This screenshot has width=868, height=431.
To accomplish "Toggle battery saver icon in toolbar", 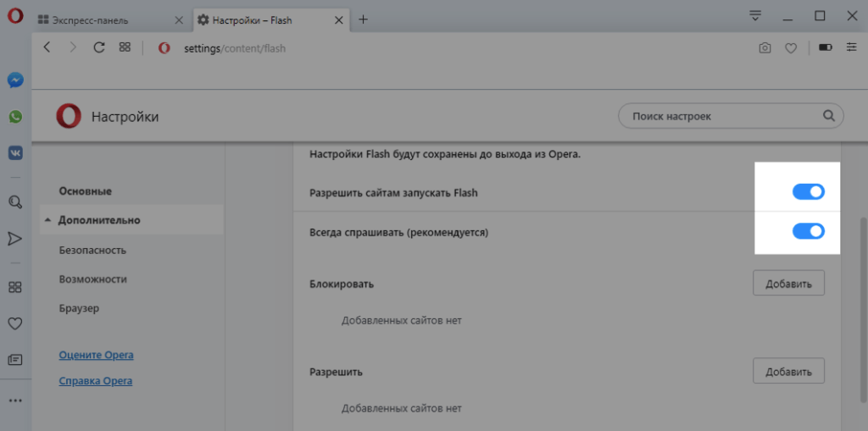I will tap(826, 47).
